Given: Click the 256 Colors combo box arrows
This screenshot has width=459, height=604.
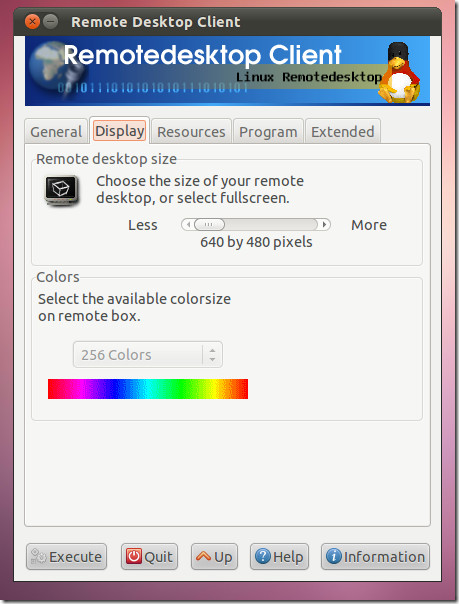Looking at the screenshot, I should [212, 354].
